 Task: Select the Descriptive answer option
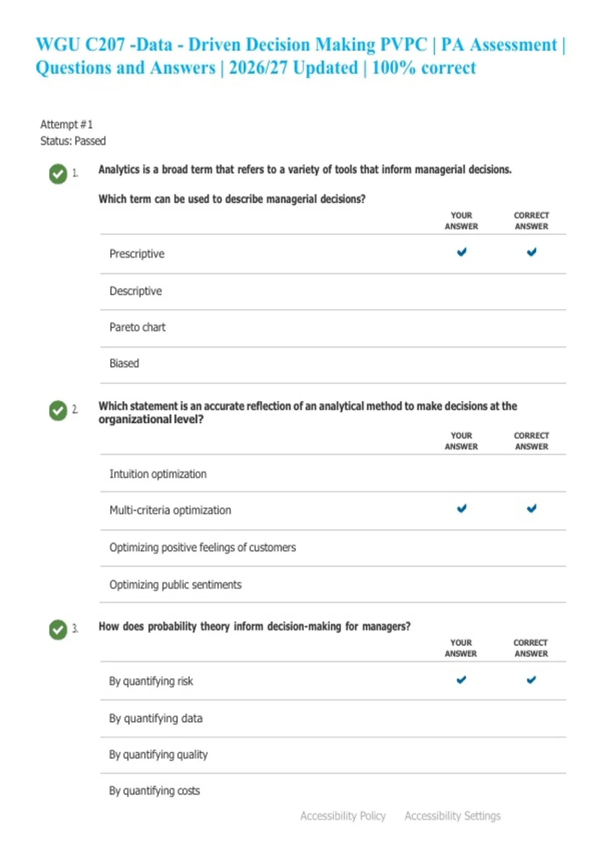tap(333, 292)
